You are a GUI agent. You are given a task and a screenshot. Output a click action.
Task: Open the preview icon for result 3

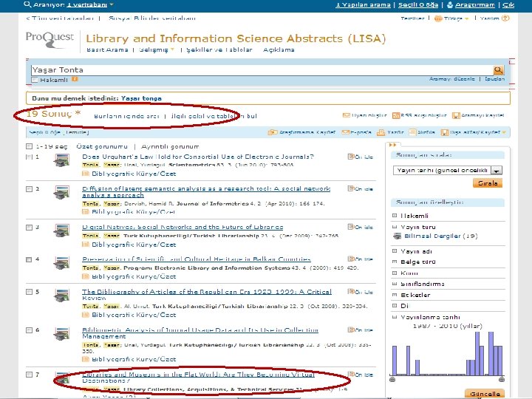[351, 227]
